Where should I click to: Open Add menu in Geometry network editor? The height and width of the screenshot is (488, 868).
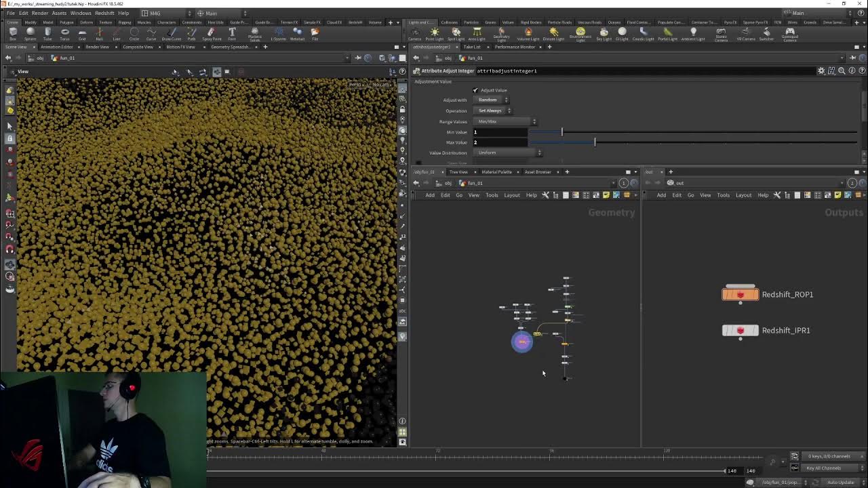(x=430, y=195)
